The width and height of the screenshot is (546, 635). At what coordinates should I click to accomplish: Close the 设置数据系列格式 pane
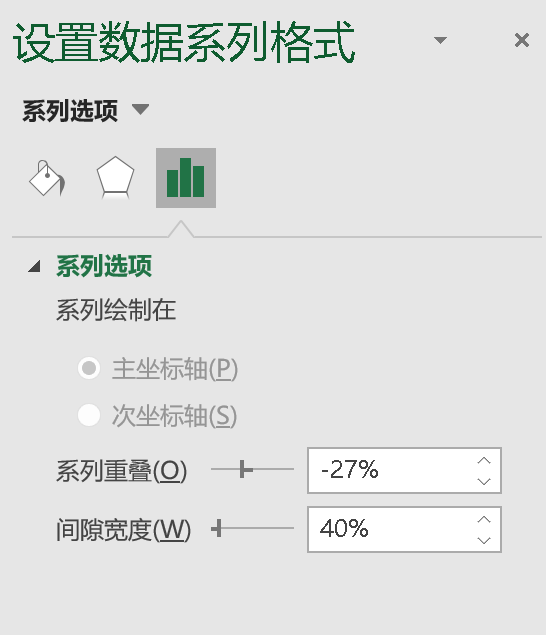pyautogui.click(x=522, y=40)
